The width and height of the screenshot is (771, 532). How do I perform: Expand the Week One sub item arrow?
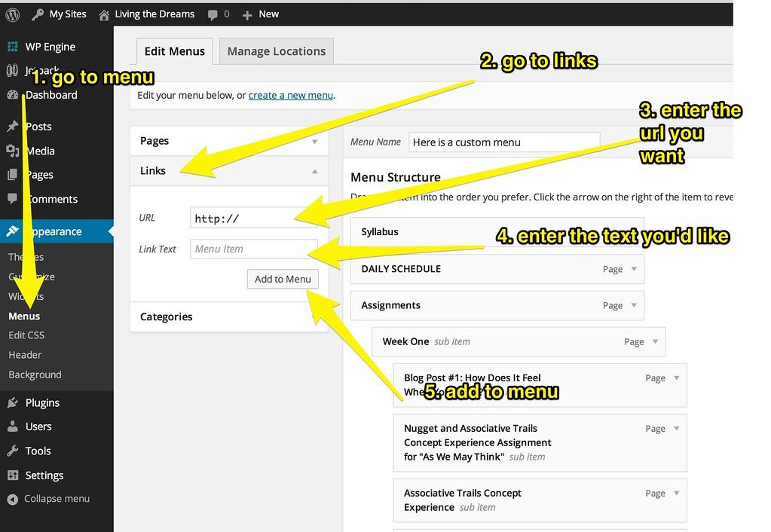point(655,341)
